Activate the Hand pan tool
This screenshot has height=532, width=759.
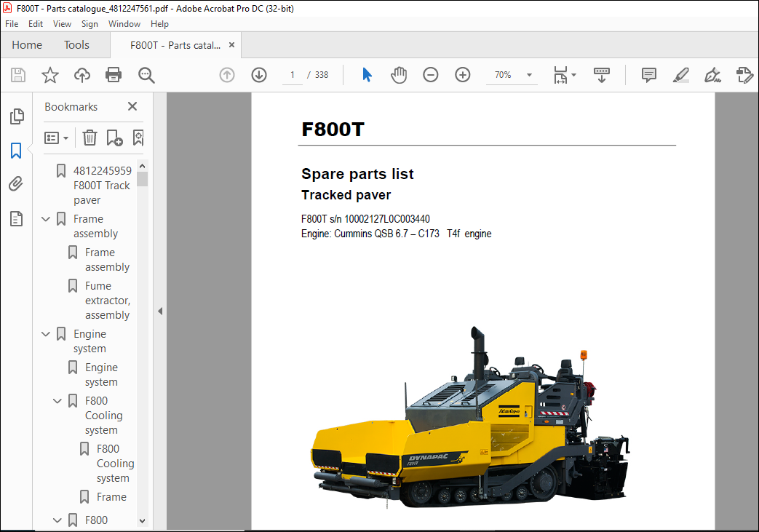coord(399,75)
